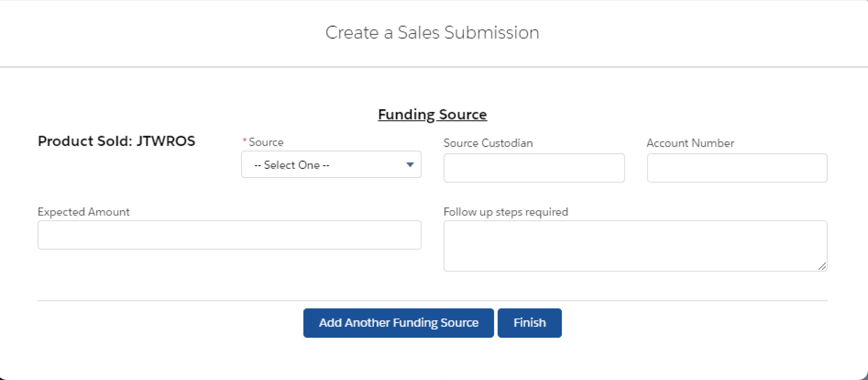Focus the Source Custodian input field

pyautogui.click(x=534, y=168)
